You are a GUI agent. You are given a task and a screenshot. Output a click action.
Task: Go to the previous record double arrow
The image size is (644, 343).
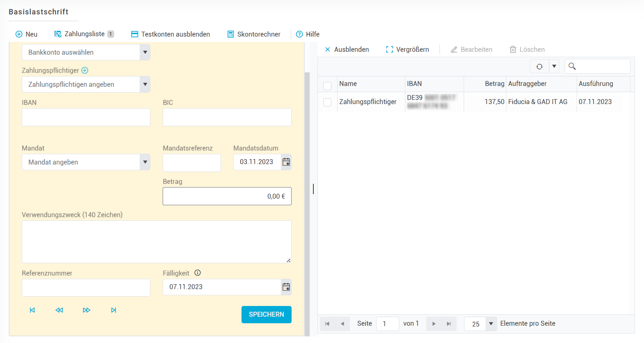pos(59,310)
